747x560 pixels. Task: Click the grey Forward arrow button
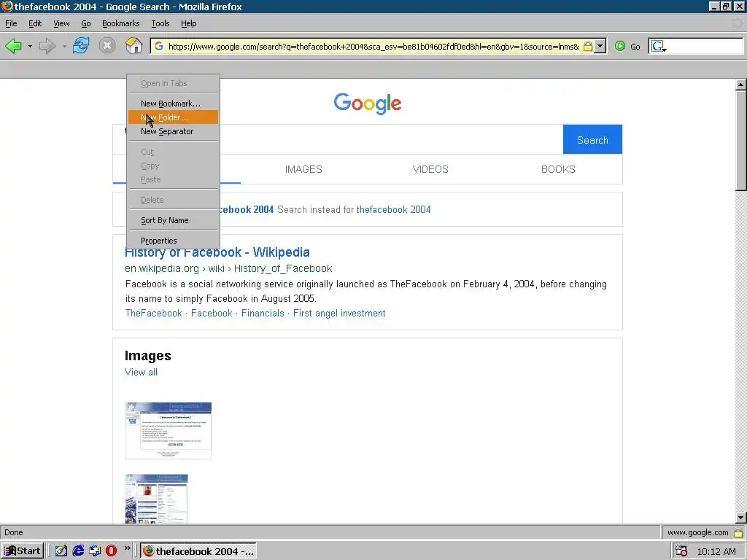47,46
